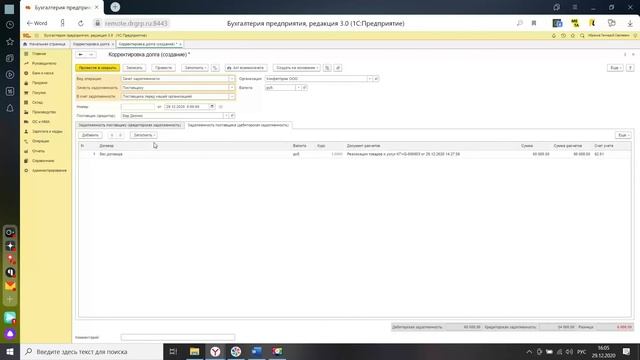
Task: Click the move row up arrow
Action: (112, 135)
